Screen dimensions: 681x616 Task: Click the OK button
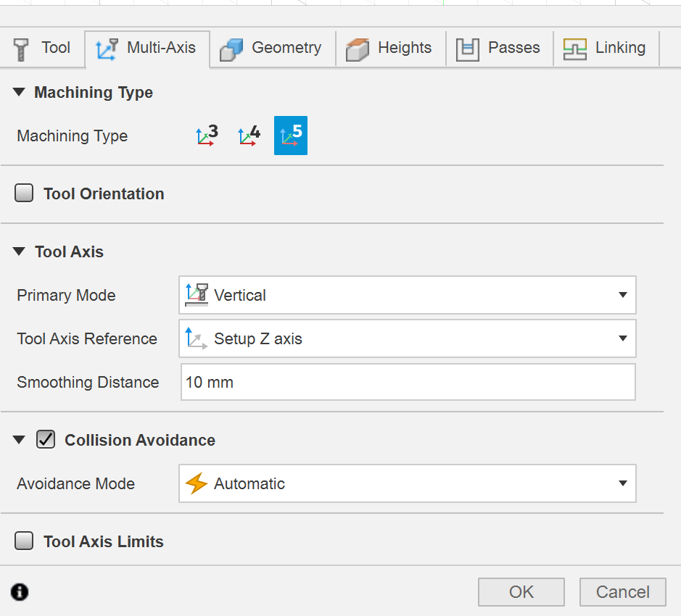click(x=521, y=592)
